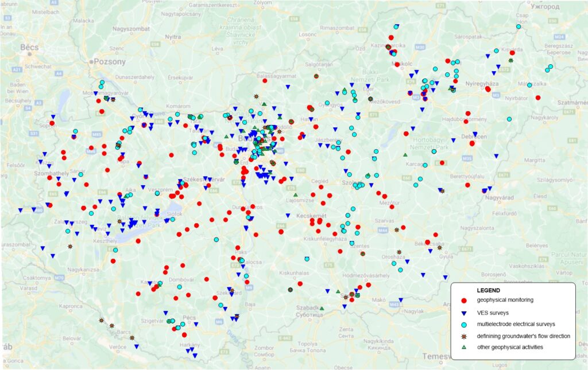Click the Szombathely city label
The width and height of the screenshot is (588, 370).
point(51,173)
